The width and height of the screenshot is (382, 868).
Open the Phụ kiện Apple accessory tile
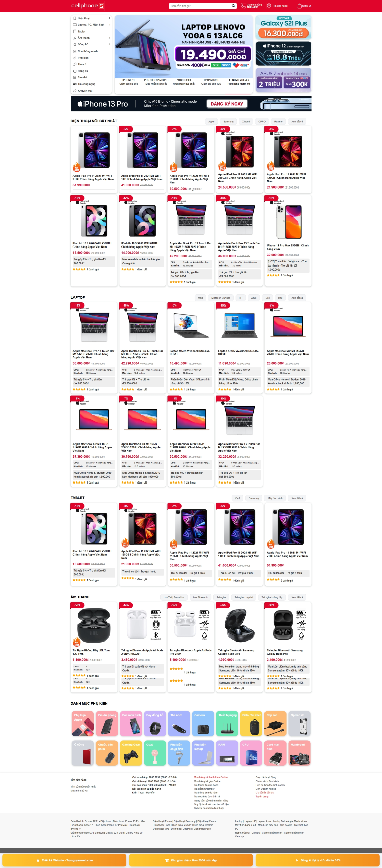click(83, 724)
